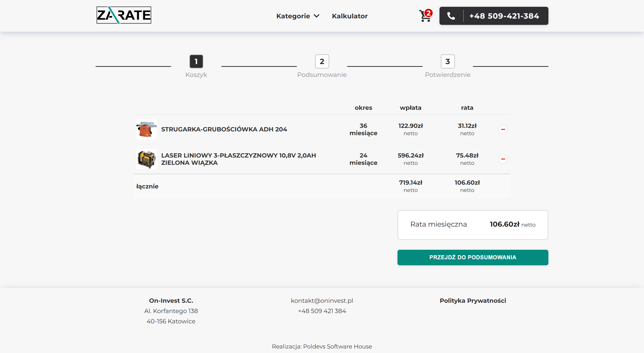Screen dimensions: 644x353
Task: Open the shopping cart icon
Action: coord(425,16)
